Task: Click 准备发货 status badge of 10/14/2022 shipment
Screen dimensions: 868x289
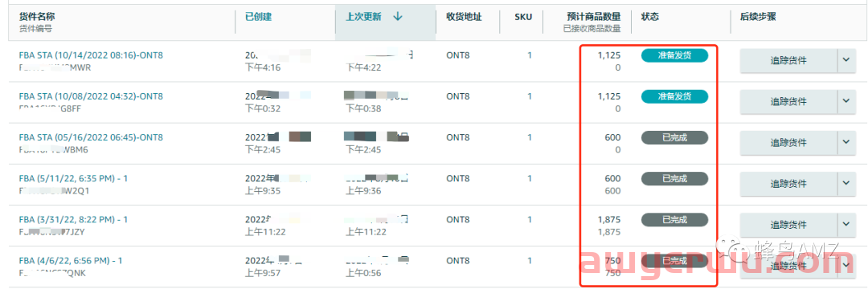Action: 675,55
